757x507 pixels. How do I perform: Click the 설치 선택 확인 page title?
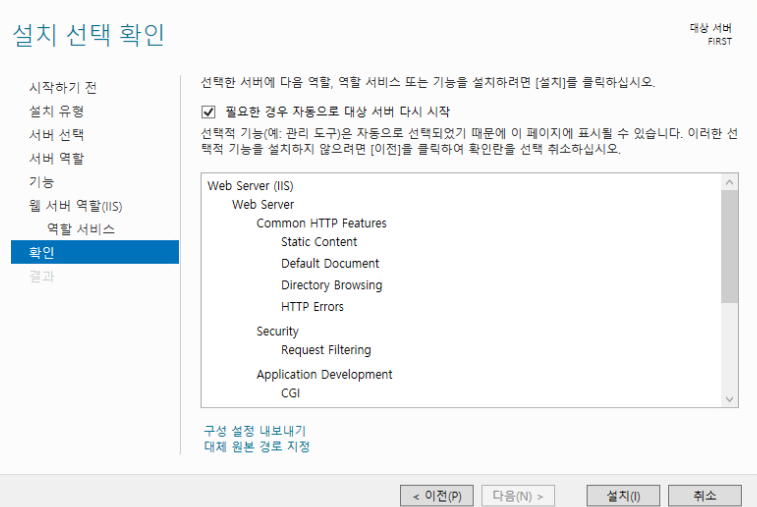coord(88,35)
